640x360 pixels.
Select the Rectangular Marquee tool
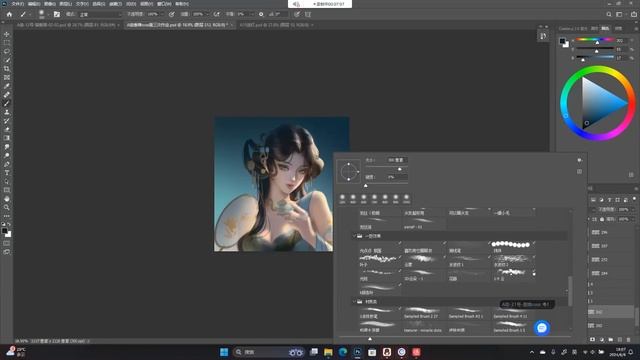pyautogui.click(x=7, y=43)
